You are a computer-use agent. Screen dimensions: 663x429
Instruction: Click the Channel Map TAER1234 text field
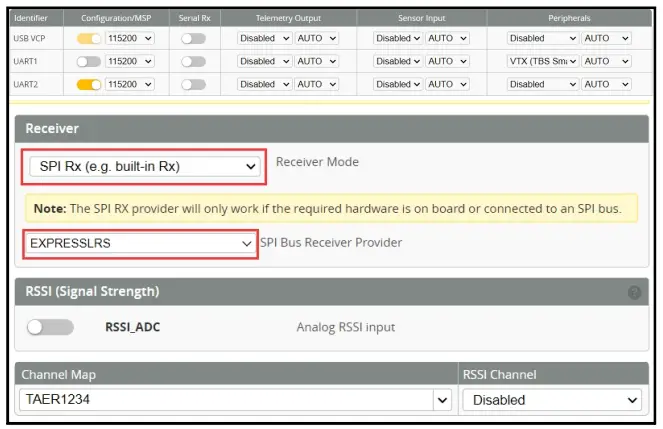pos(225,400)
